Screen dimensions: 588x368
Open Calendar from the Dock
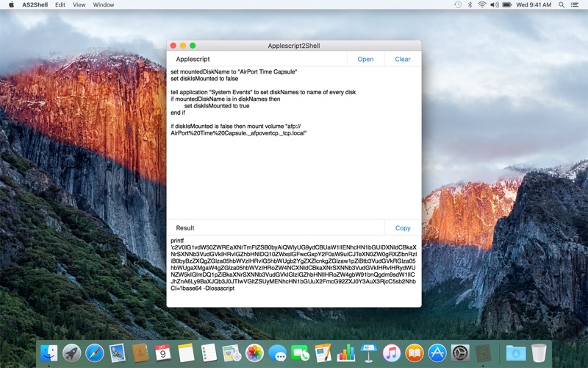tap(163, 353)
